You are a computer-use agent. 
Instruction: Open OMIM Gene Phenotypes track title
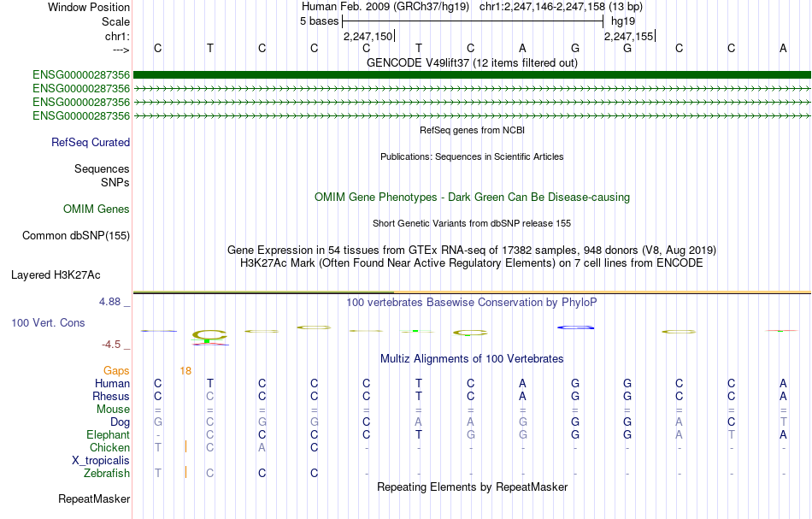click(x=472, y=198)
